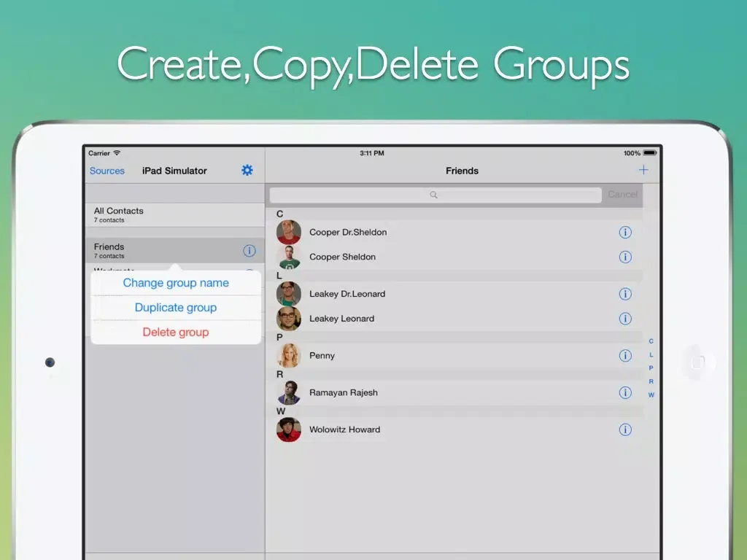Open info for Leakey Leonard
The image size is (747, 560).
point(625,319)
